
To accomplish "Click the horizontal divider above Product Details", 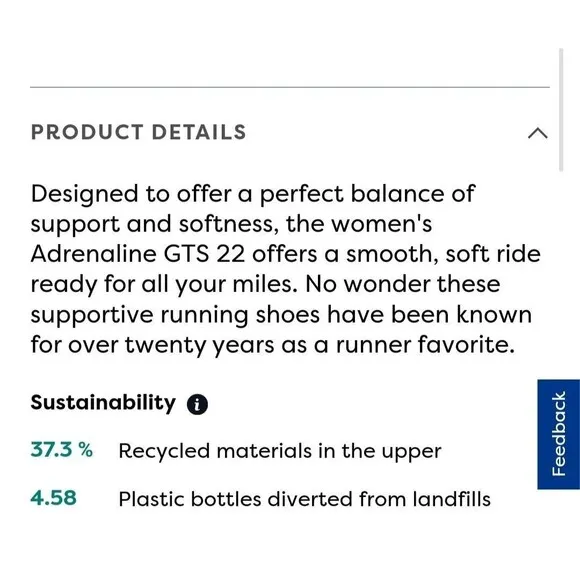I will point(290,87).
